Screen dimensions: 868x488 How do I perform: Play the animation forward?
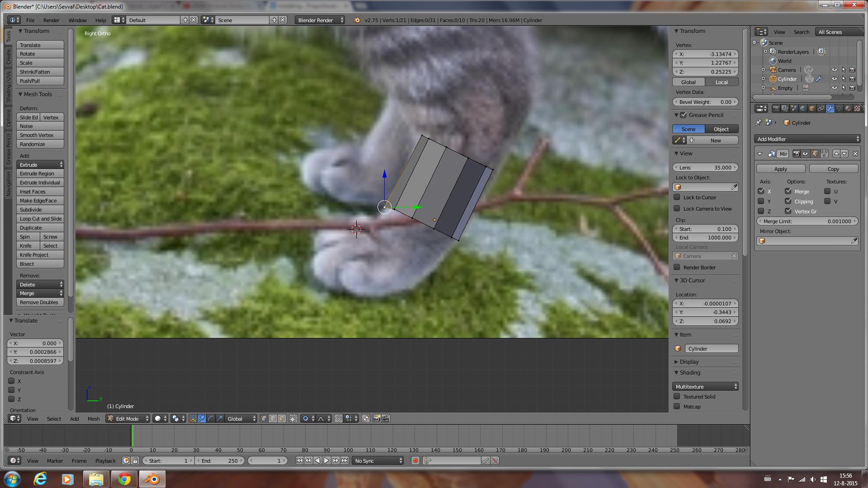click(326, 460)
